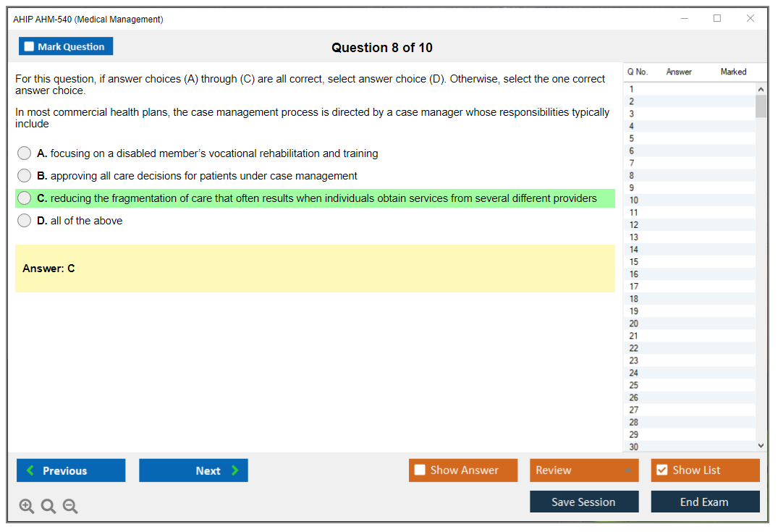Uncheck the Show List checkbox
Viewport: 778px width, 532px height.
(x=661, y=470)
